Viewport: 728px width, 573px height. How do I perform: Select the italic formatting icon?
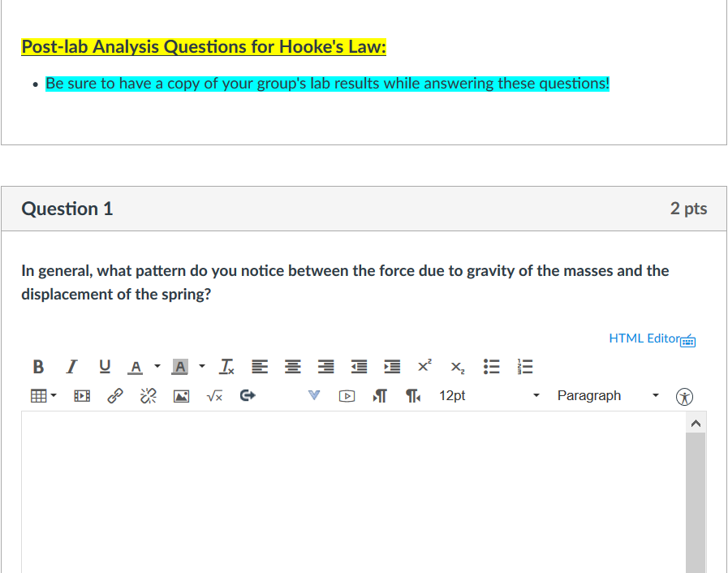71,366
